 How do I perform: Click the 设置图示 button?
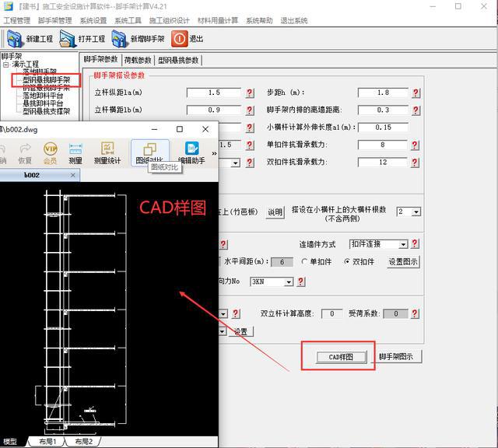click(403, 262)
